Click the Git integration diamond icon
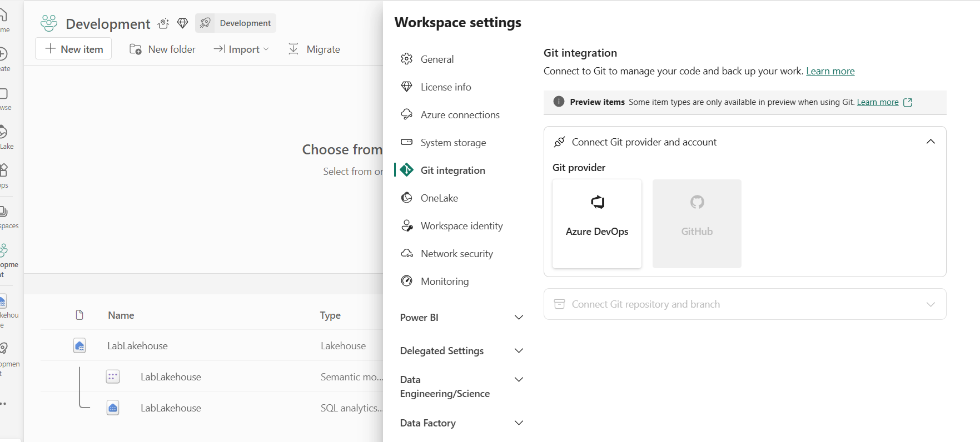980x442 pixels. [x=407, y=170]
